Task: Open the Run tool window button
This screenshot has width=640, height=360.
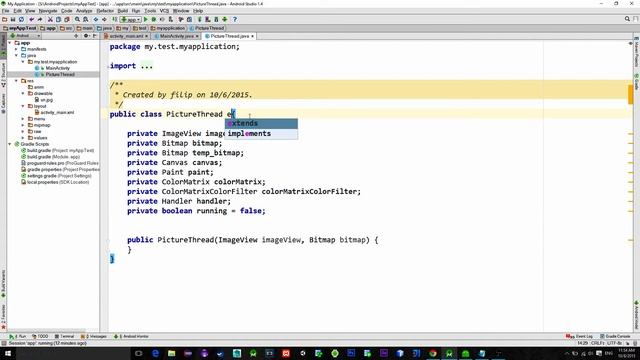Action: (18, 336)
